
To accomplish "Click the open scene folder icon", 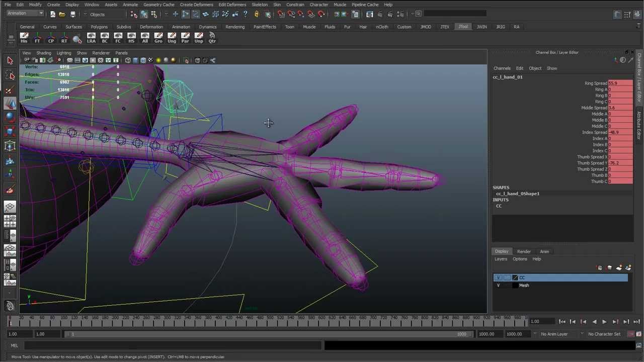I will [62, 14].
